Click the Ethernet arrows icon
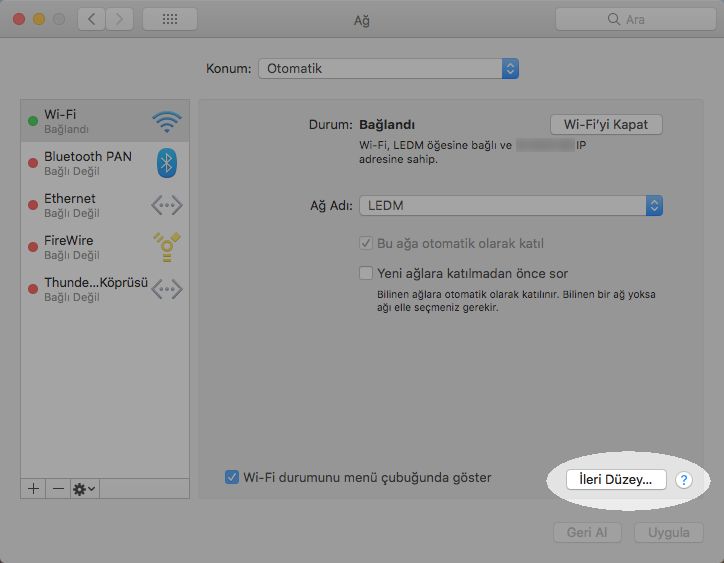The image size is (724, 563). pyautogui.click(x=167, y=205)
